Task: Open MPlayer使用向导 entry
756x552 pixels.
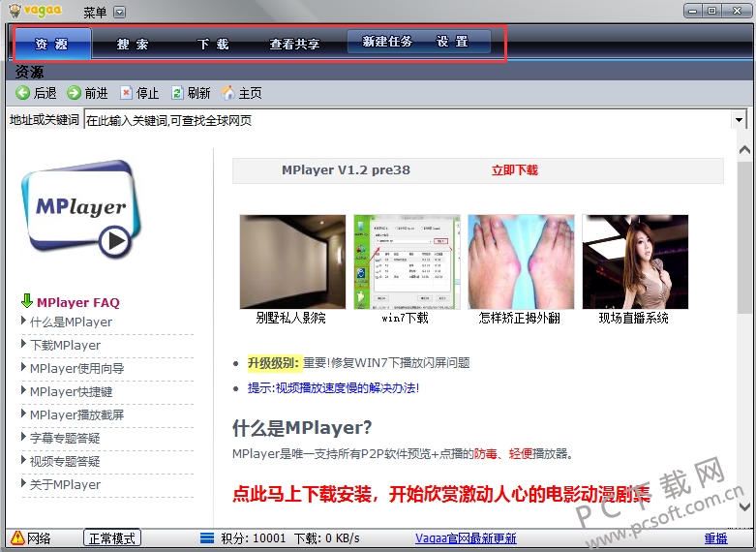Action: click(77, 368)
